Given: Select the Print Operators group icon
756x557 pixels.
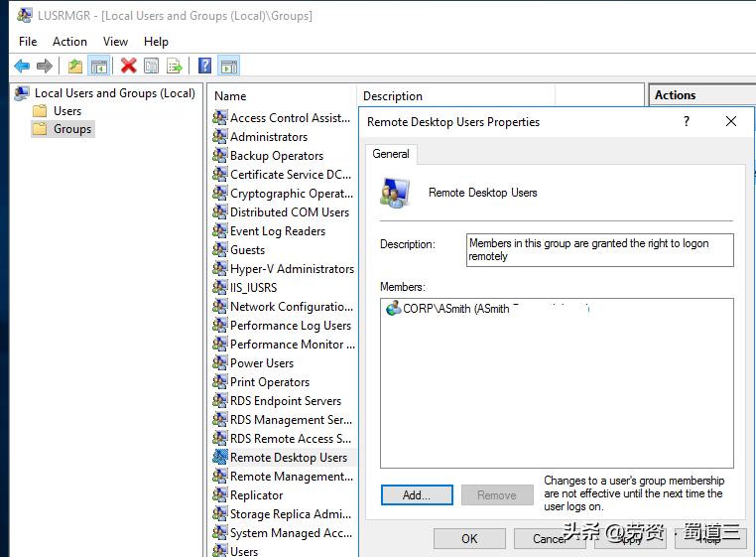Looking at the screenshot, I should (220, 381).
